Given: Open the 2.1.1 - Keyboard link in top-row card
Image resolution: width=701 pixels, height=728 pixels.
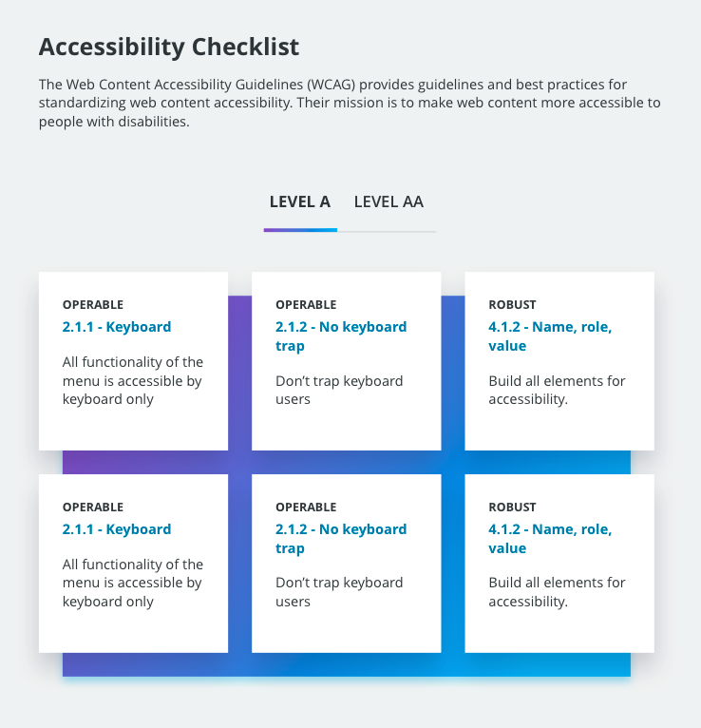Looking at the screenshot, I should pyautogui.click(x=117, y=327).
